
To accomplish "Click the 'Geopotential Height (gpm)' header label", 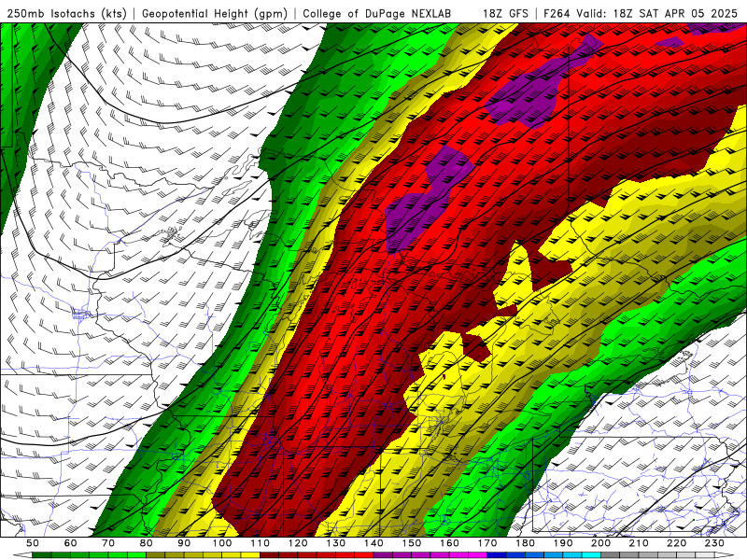I will pyautogui.click(x=215, y=13).
